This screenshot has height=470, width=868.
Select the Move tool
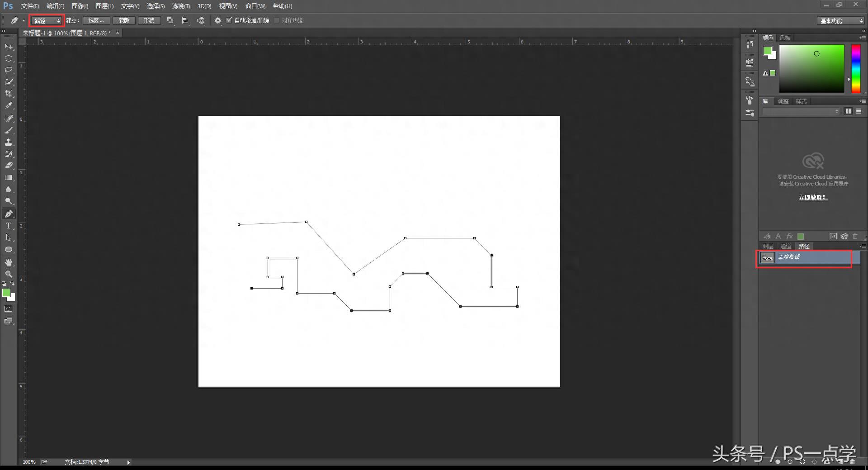click(9, 47)
